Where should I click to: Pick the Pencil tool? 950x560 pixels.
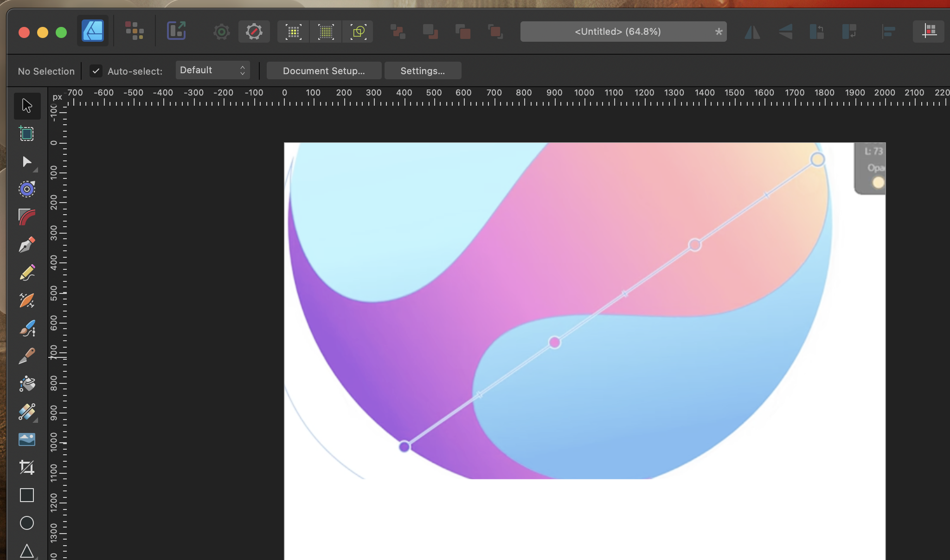click(27, 273)
